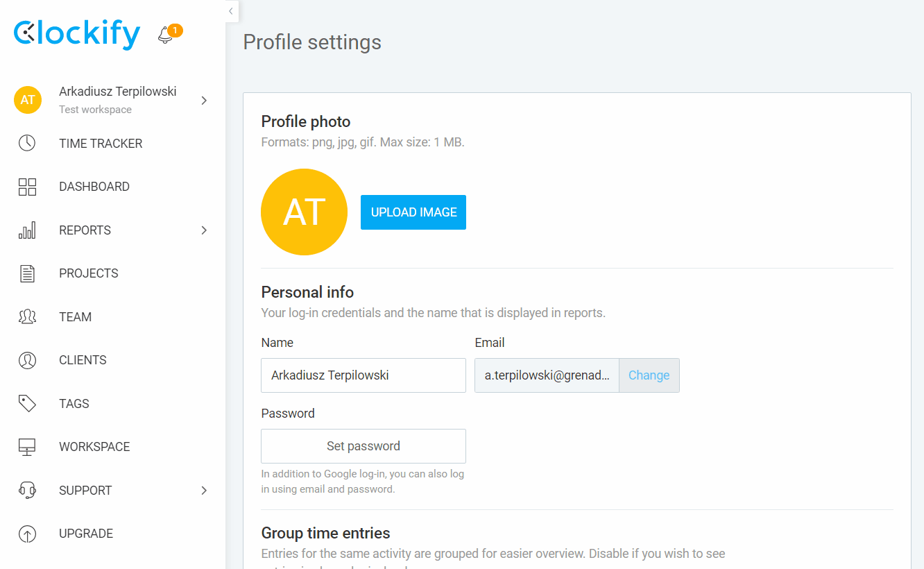Click the Dashboard grid icon

click(27, 187)
